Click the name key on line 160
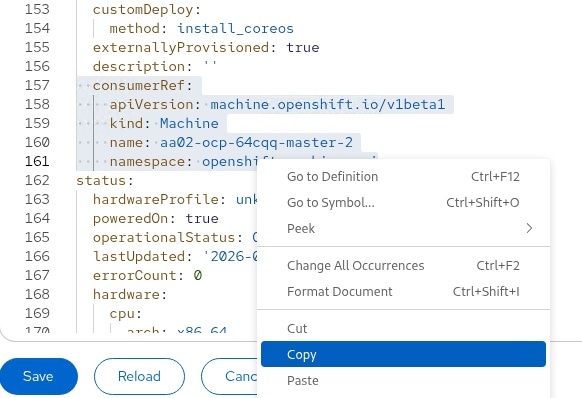This screenshot has width=582, height=398. click(126, 142)
